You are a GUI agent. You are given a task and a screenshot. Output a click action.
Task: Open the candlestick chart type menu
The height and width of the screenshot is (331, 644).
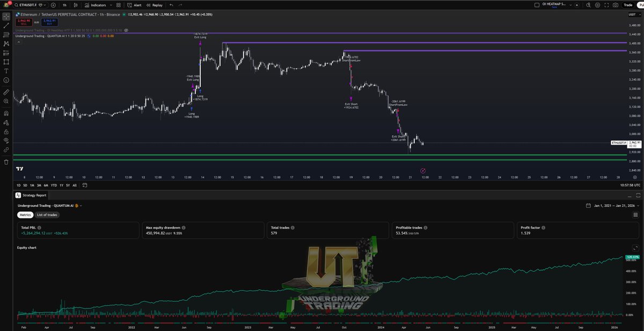(x=76, y=5)
